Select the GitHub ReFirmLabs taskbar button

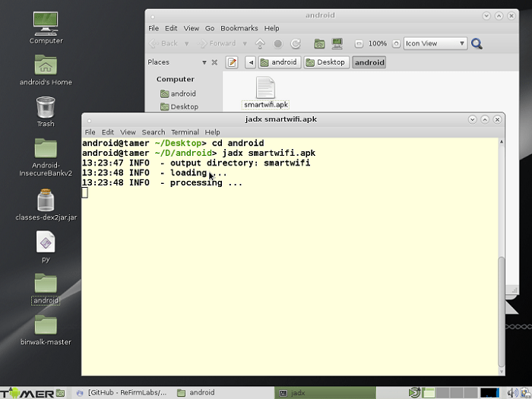point(122,393)
